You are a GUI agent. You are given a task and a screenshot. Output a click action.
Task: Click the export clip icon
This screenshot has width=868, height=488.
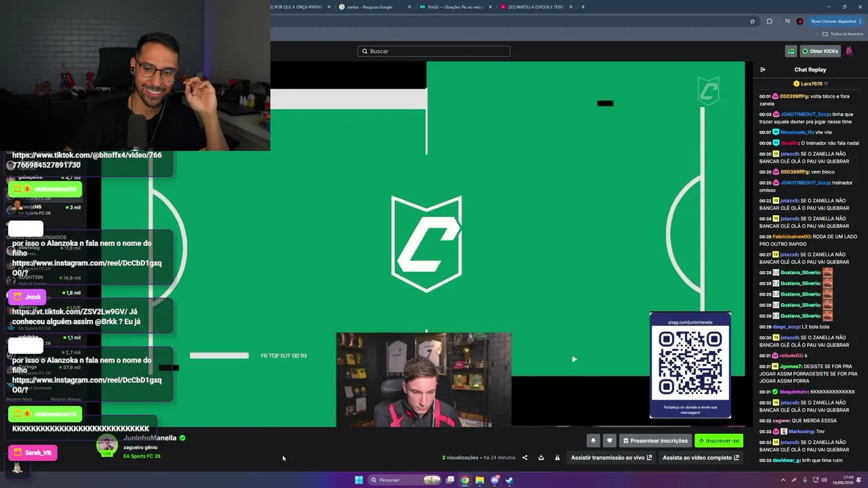click(x=541, y=457)
